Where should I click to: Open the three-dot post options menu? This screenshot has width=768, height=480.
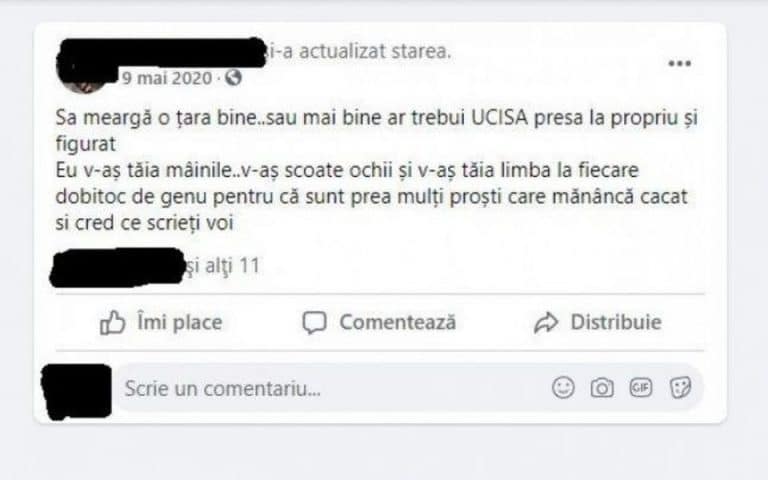coord(680,63)
